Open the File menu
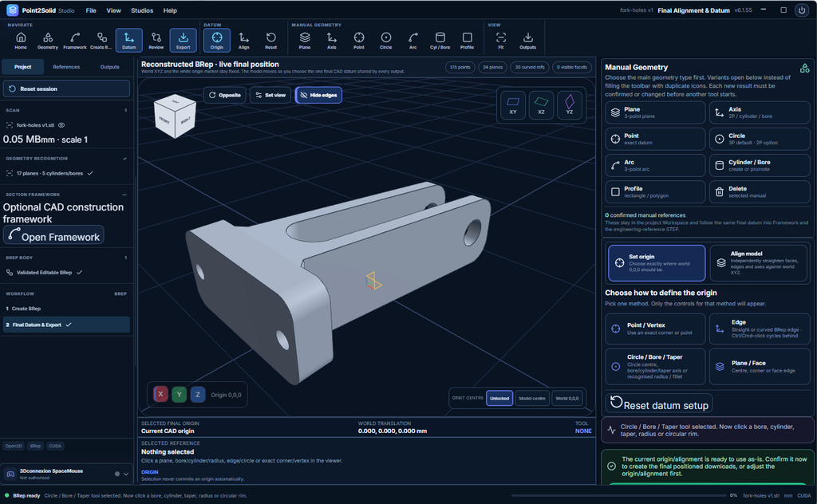817x504 pixels. coord(91,10)
